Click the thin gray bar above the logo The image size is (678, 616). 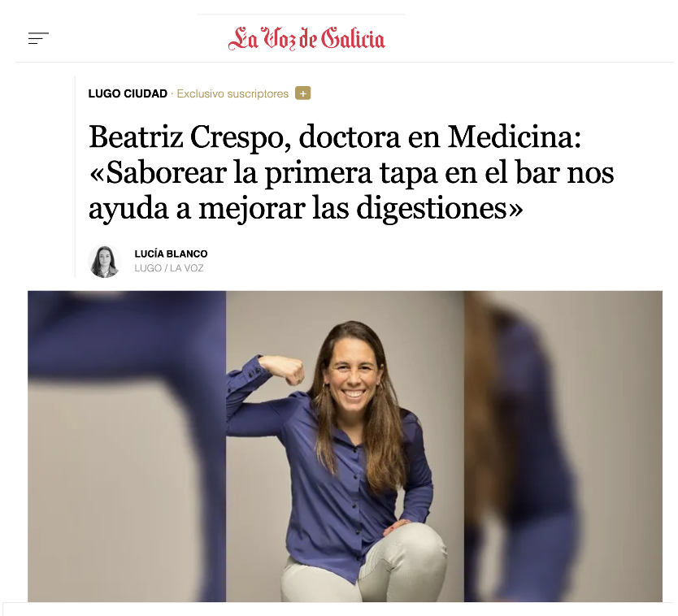pos(302,15)
